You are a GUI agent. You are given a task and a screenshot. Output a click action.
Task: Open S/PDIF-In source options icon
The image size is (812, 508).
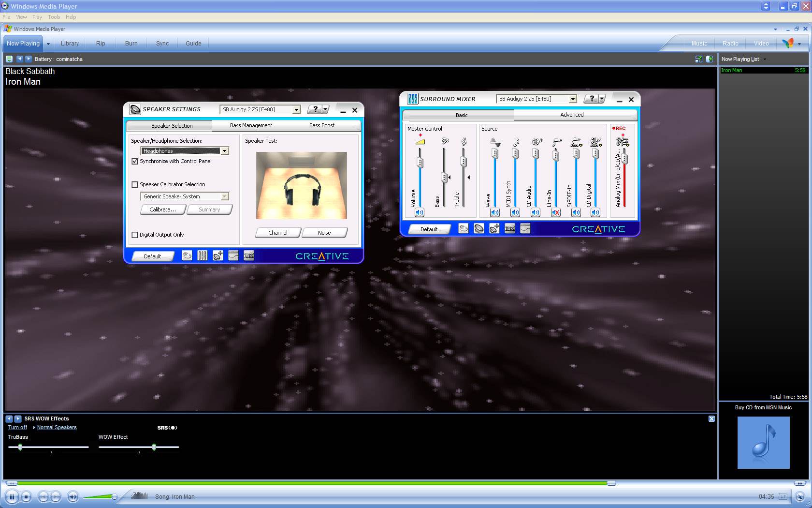[x=576, y=142]
